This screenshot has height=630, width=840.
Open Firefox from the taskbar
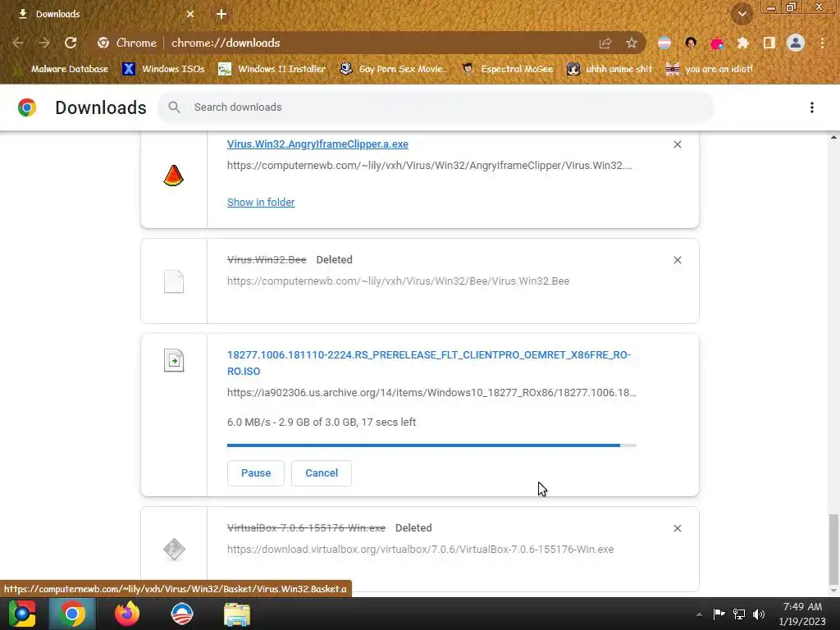click(x=127, y=614)
